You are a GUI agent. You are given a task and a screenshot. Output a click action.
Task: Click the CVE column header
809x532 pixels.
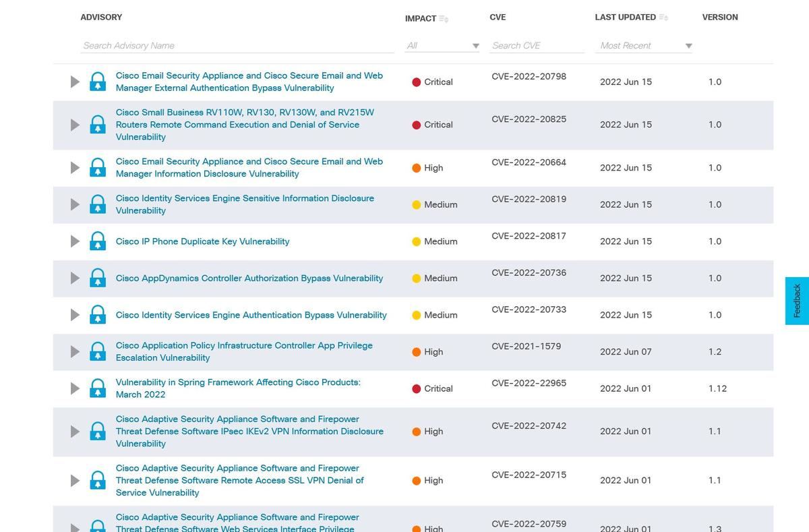tap(498, 17)
